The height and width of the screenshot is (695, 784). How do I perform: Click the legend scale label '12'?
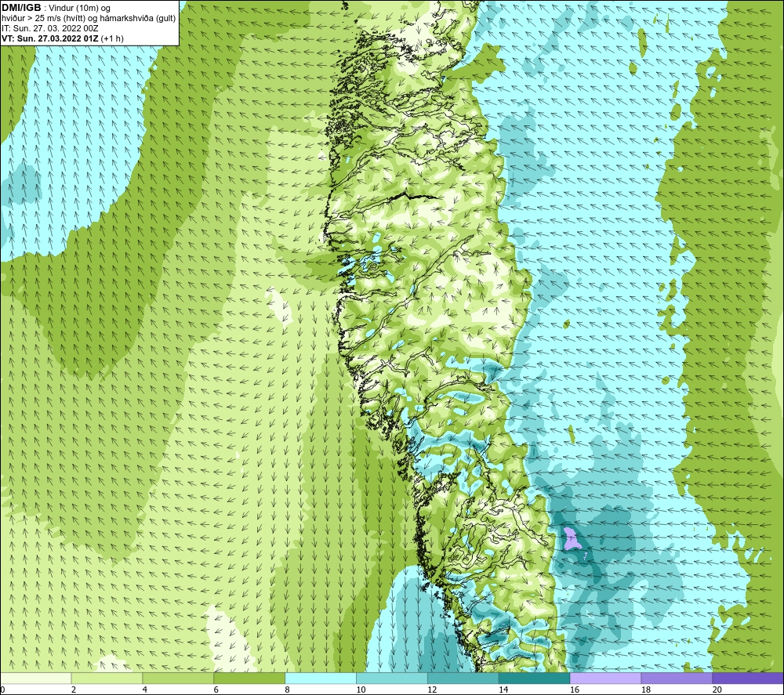click(432, 690)
